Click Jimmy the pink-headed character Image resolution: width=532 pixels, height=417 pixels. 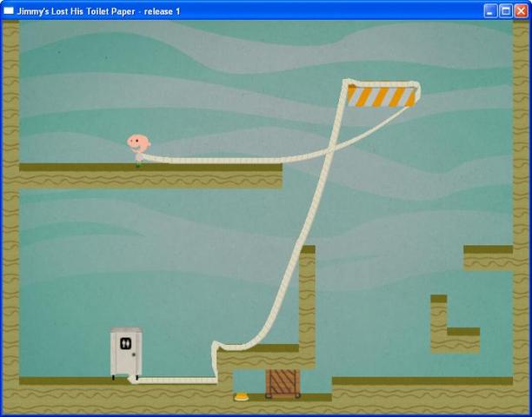click(139, 150)
